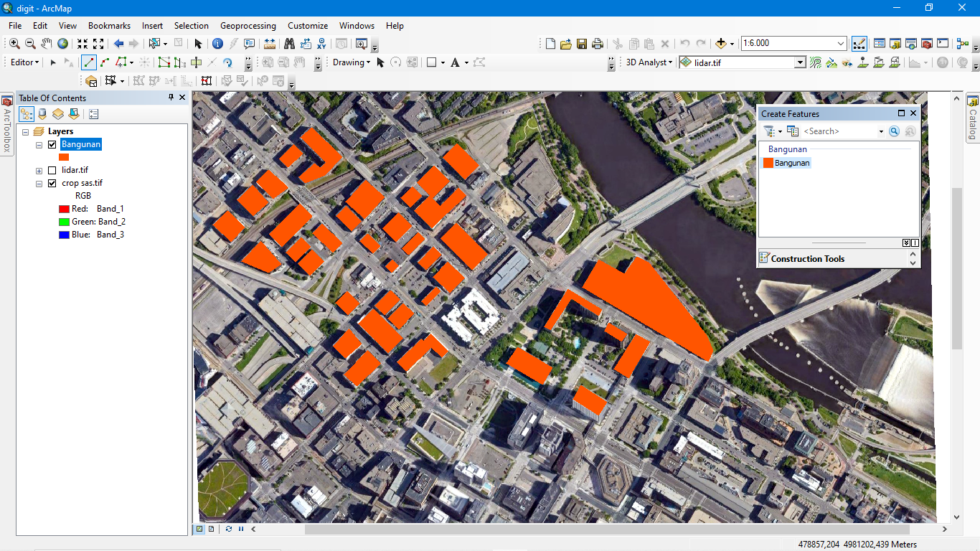Open the 3D Analyst layer dropdown
This screenshot has width=980, height=551.
(x=800, y=63)
